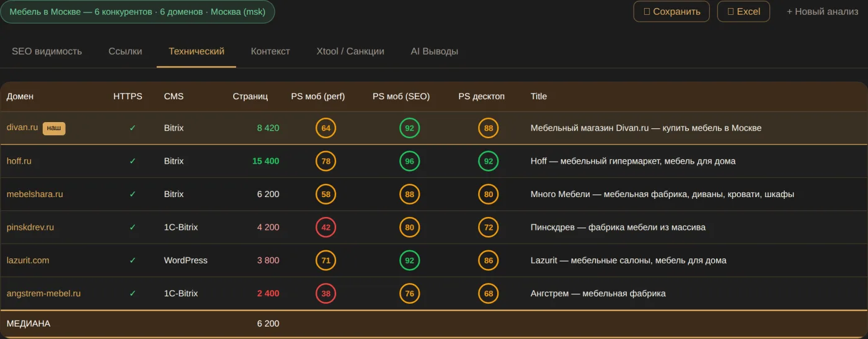Click the desktop score 86 for lazurit.com
Viewport: 868px width, 339px height.
489,260
